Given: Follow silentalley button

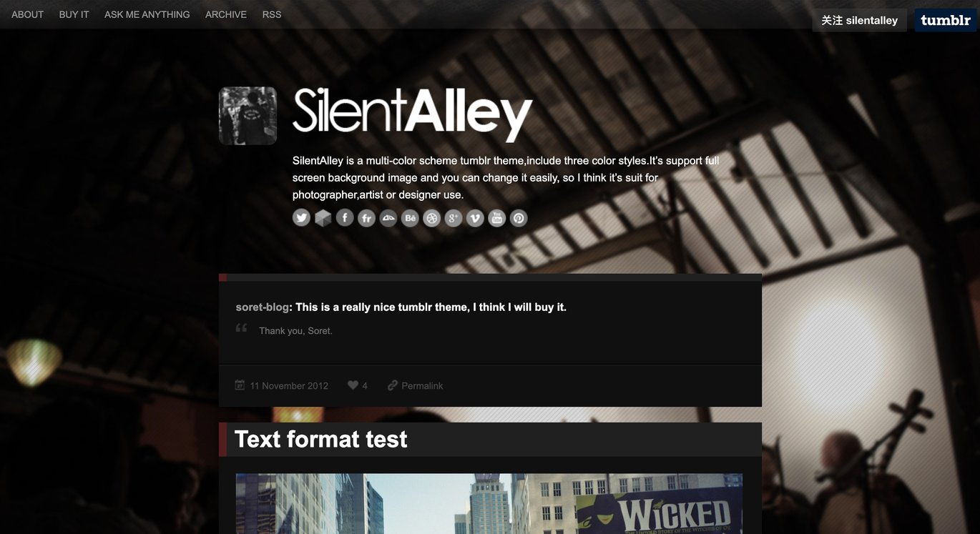Looking at the screenshot, I should [x=859, y=20].
